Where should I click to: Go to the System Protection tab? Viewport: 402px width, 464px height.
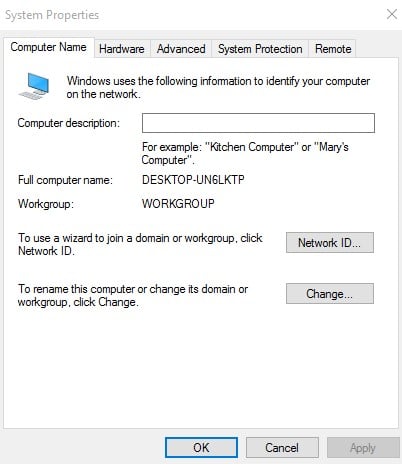pyautogui.click(x=260, y=49)
